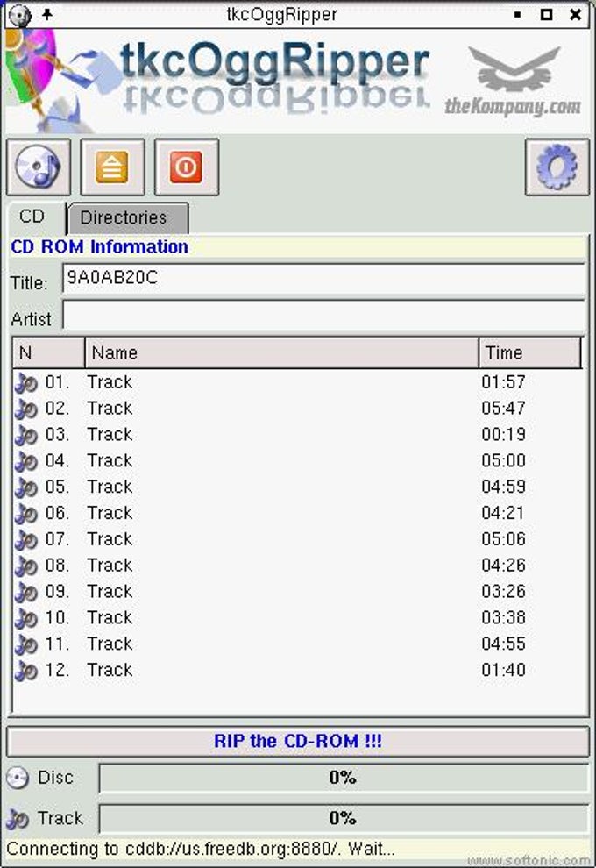The height and width of the screenshot is (868, 596).
Task: Click the music note icon of track 08
Action: pos(25,566)
